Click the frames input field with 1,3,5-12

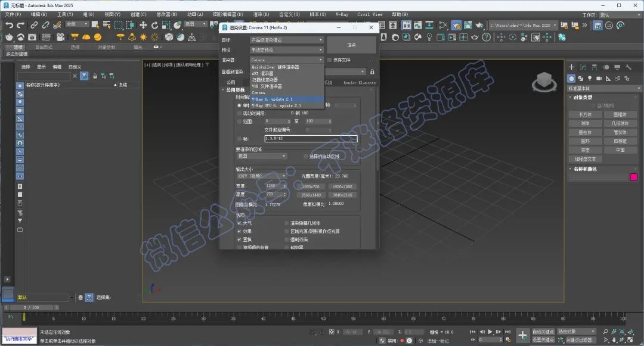[311, 139]
